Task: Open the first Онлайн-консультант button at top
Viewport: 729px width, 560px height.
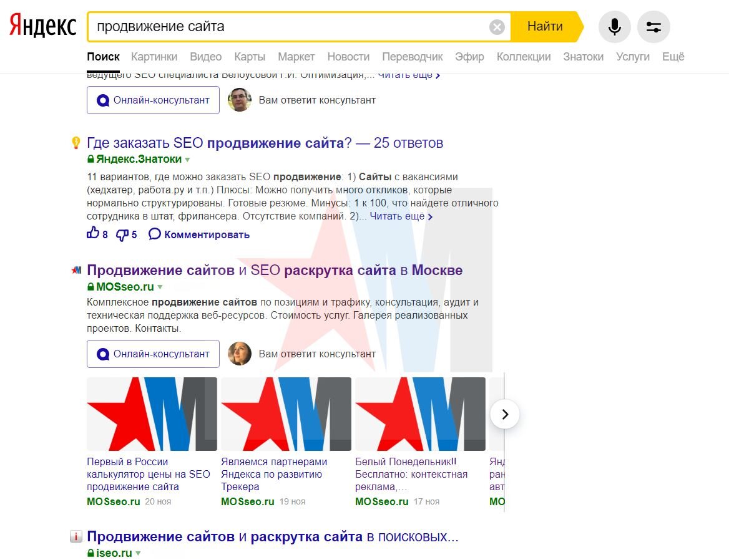Action: (x=153, y=100)
